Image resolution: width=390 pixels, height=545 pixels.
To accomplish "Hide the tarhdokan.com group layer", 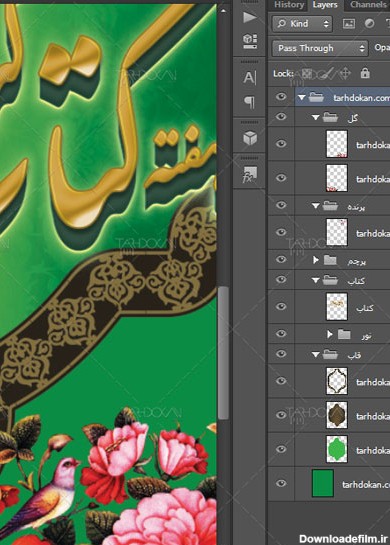I will pyautogui.click(x=281, y=97).
